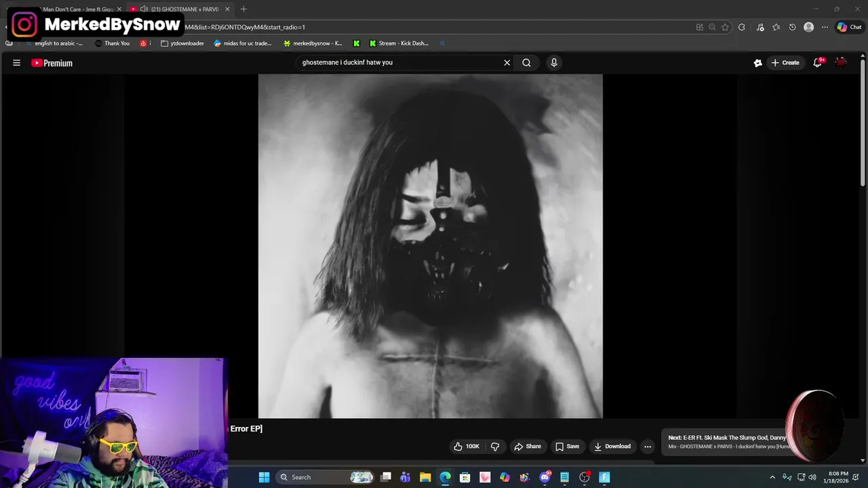
Task: Close the GHOSTEMANE x PARV0 tab
Action: (x=227, y=9)
